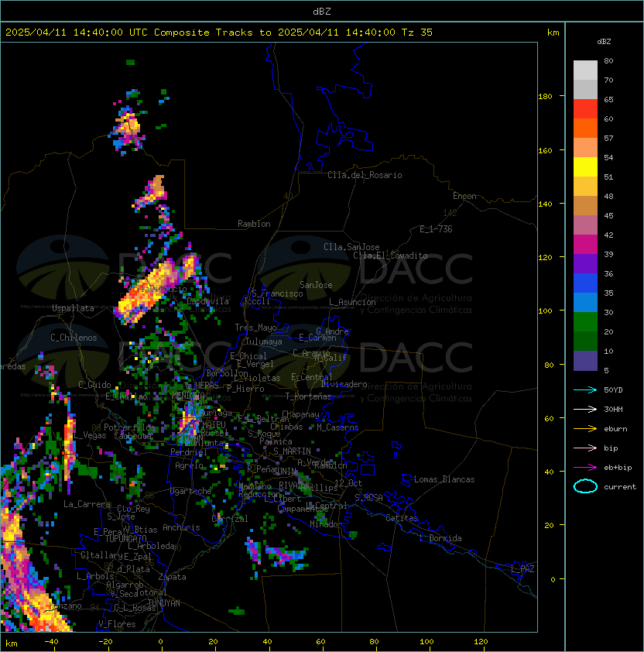The height and width of the screenshot is (652, 644).
Task: Select the 'Catitas' map label
Action: [402, 518]
